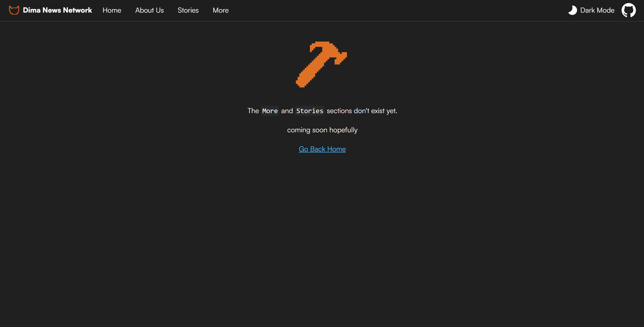Open the More navigation item
Screen dimensions: 644x327
tap(220, 10)
